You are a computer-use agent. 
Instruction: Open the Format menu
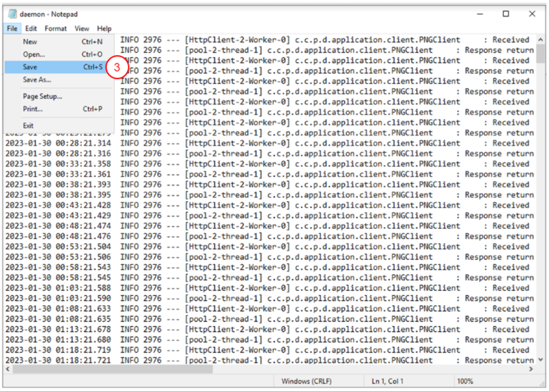tap(56, 28)
